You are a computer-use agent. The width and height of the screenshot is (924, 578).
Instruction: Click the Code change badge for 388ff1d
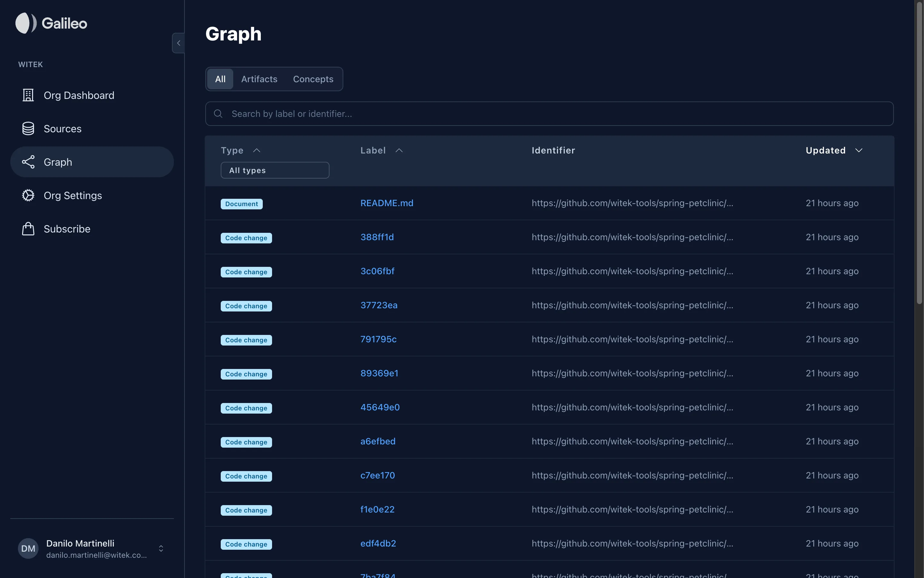pos(246,238)
